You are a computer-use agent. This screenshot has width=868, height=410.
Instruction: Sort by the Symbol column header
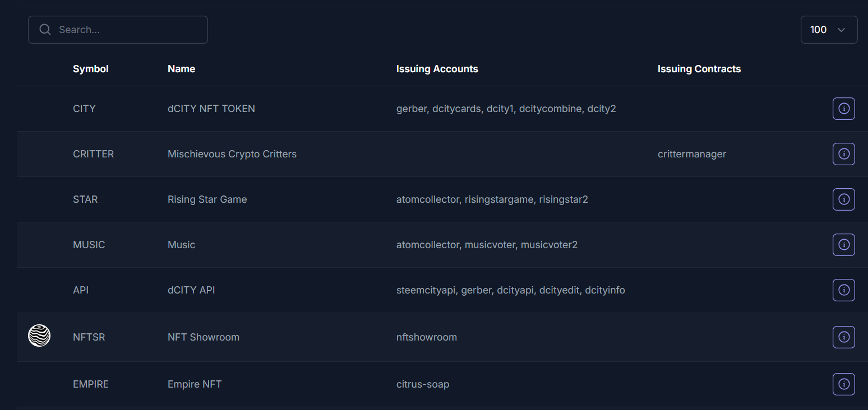[91, 69]
